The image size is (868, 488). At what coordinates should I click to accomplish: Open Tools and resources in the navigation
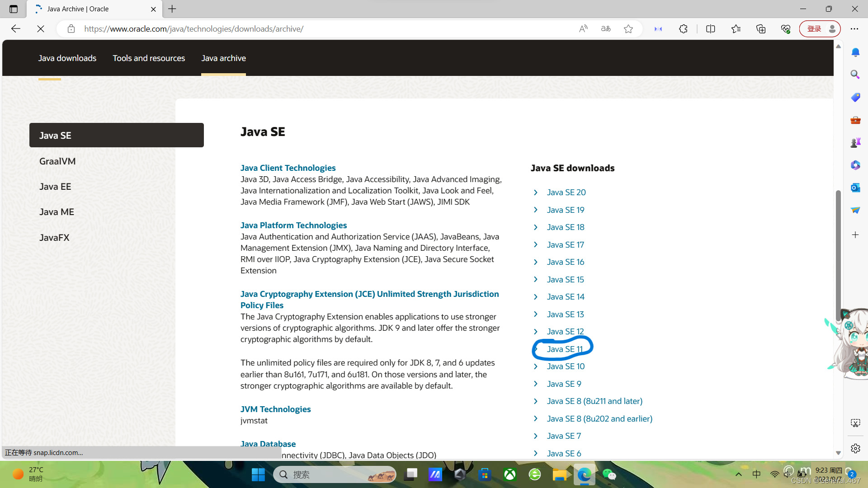click(148, 58)
